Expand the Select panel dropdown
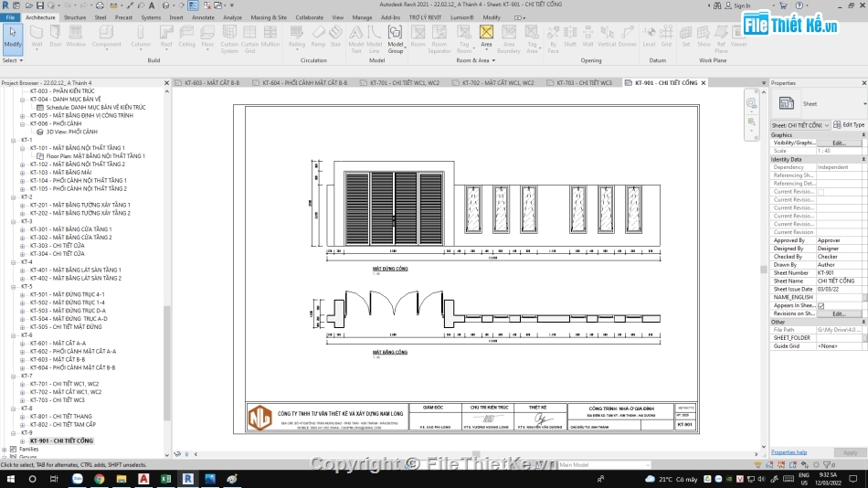Image resolution: width=868 pixels, height=488 pixels. click(x=12, y=60)
